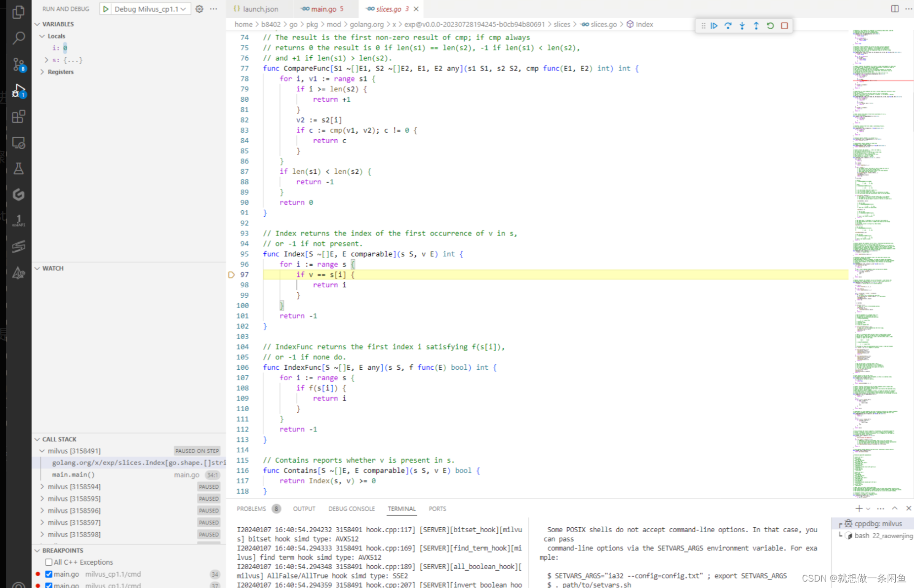Image resolution: width=914 pixels, height=588 pixels.
Task: Expand the s: {...} variable
Action: (x=47, y=60)
